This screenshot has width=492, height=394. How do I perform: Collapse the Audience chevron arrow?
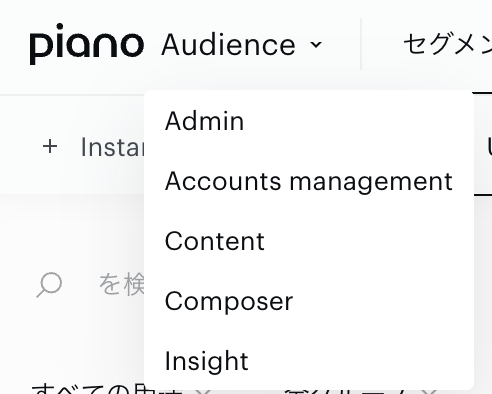pyautogui.click(x=315, y=44)
